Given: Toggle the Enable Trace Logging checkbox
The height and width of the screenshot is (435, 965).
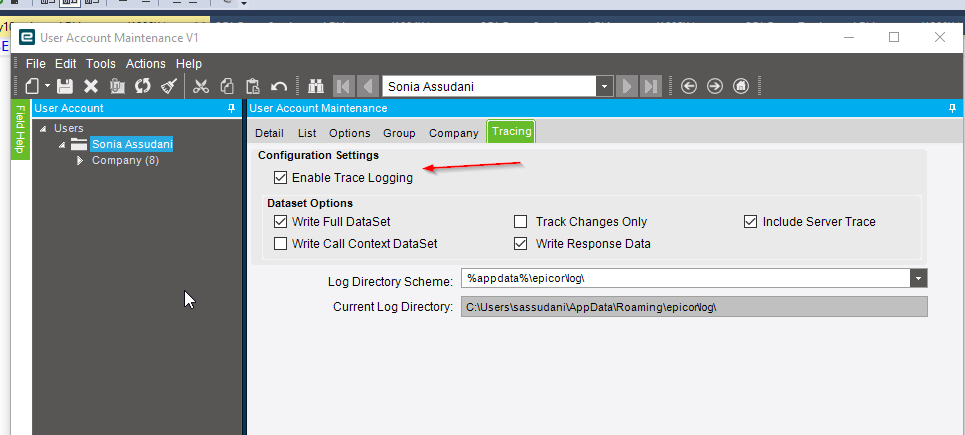Looking at the screenshot, I should (281, 178).
